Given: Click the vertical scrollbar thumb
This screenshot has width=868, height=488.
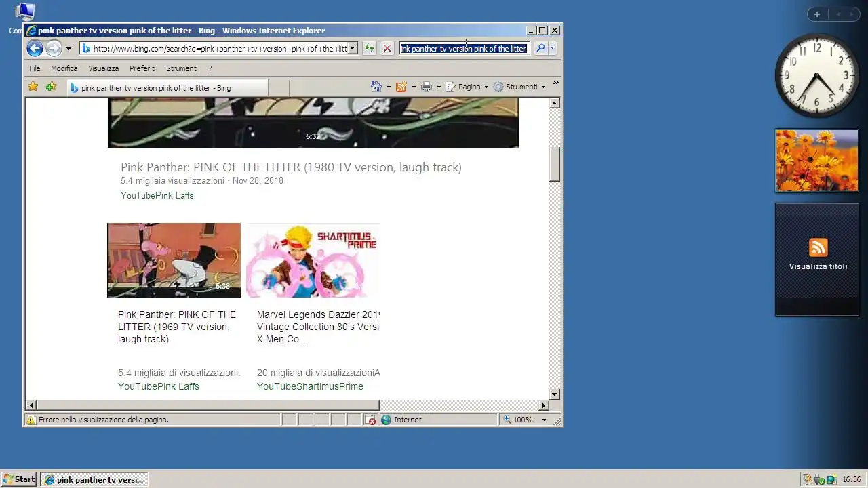Looking at the screenshot, I should [x=554, y=164].
